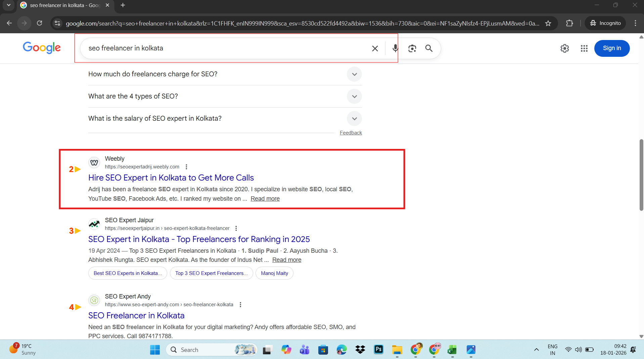Open a new browser tab
This screenshot has height=359, width=644.
123,5
